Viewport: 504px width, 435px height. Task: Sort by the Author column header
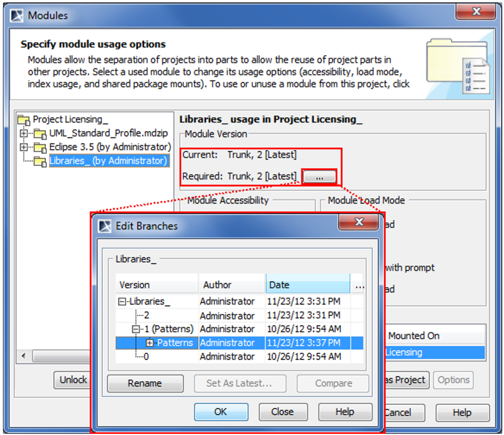pos(232,285)
